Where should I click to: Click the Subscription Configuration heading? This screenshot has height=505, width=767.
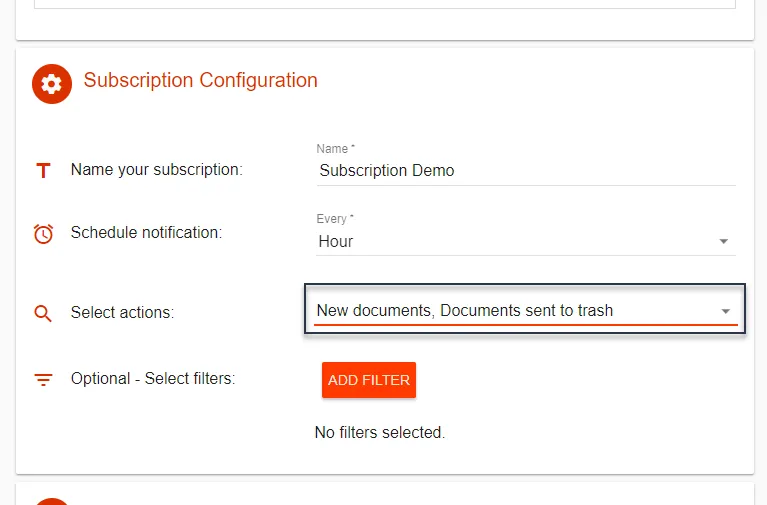(201, 80)
